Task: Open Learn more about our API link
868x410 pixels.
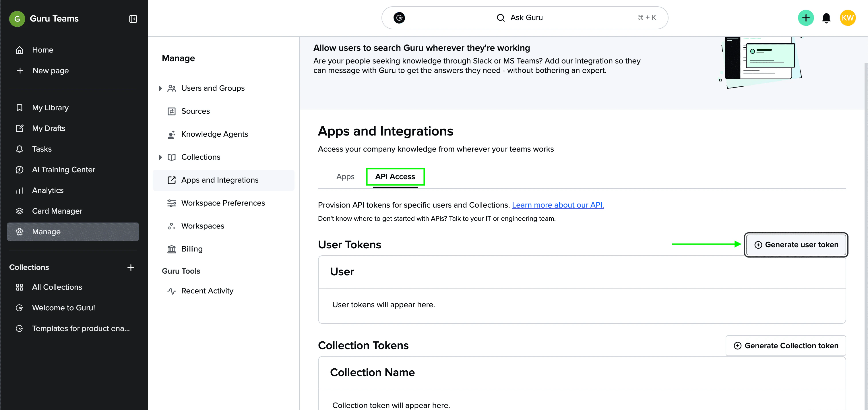Action: tap(558, 205)
